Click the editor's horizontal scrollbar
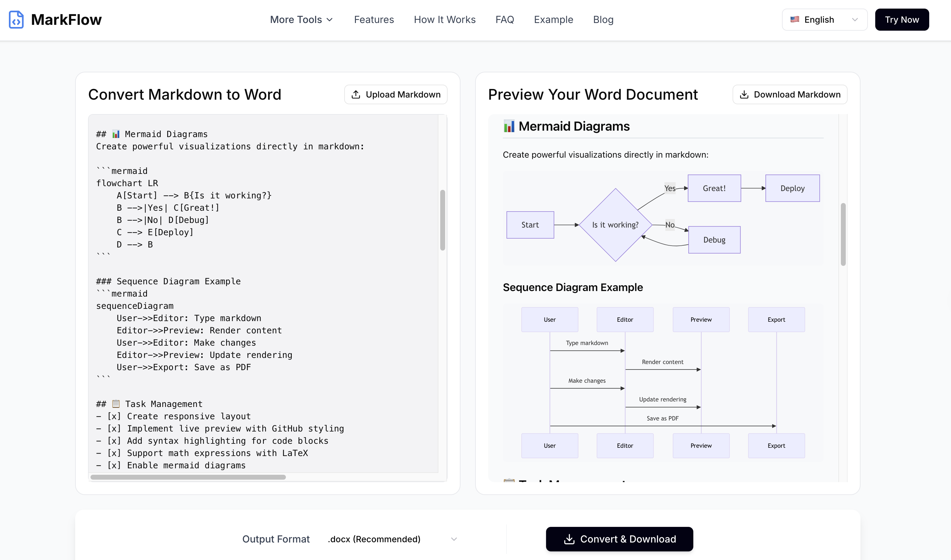 (x=188, y=477)
